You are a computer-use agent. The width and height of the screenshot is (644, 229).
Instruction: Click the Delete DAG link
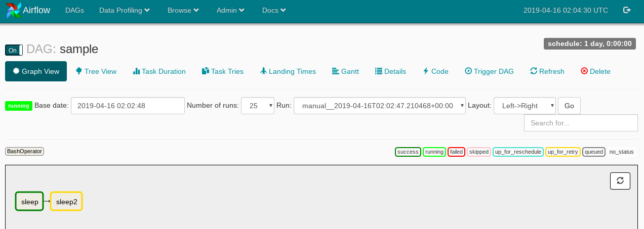coord(595,71)
